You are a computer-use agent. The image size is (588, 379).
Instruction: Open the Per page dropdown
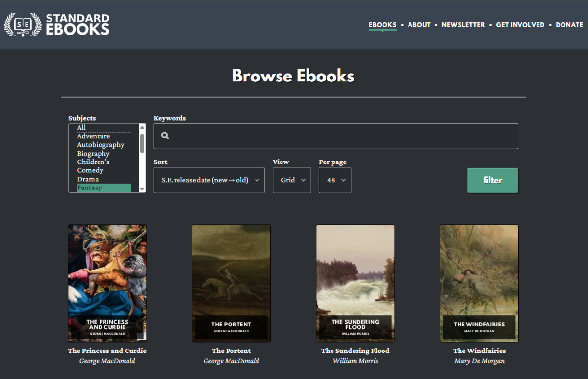[335, 180]
